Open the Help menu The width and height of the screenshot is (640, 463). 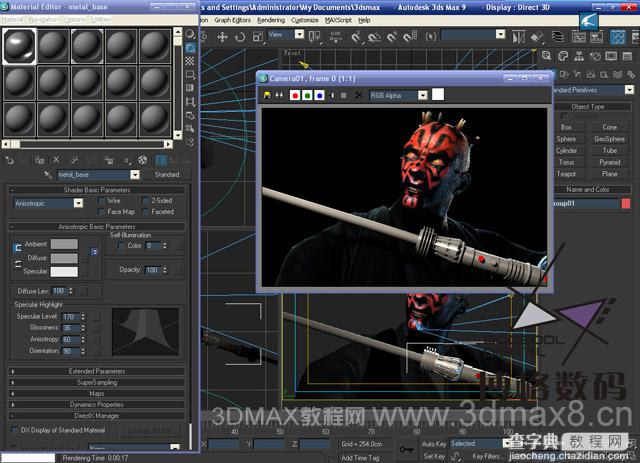[x=364, y=20]
